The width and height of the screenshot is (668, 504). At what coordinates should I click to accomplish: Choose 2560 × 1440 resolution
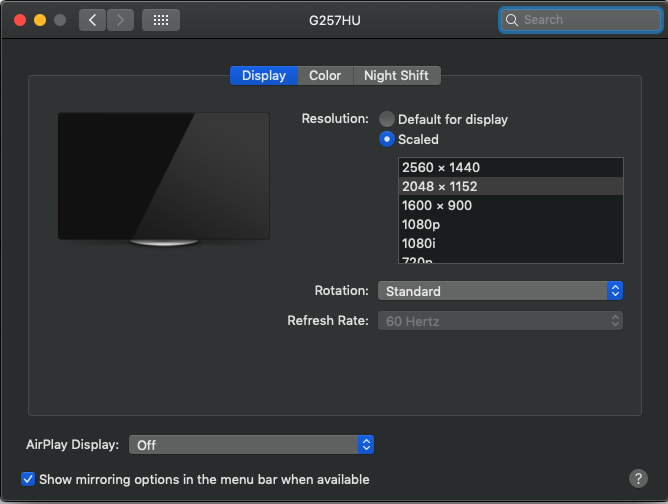point(510,167)
